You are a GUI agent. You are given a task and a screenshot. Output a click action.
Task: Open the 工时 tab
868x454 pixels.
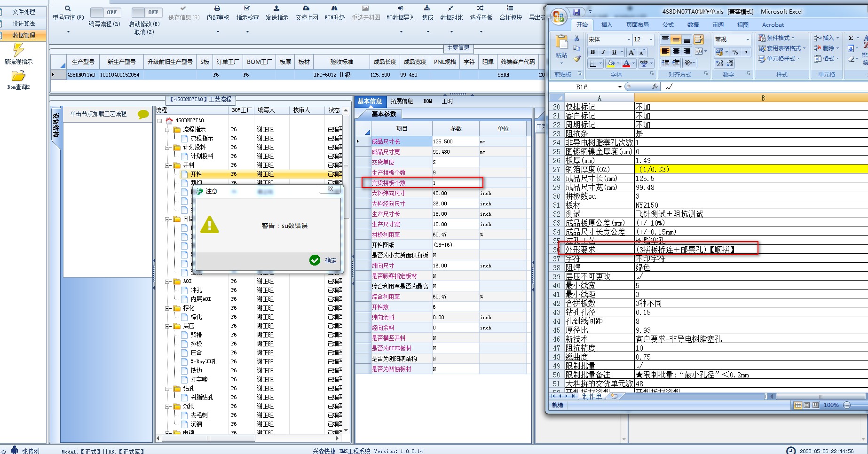(447, 101)
